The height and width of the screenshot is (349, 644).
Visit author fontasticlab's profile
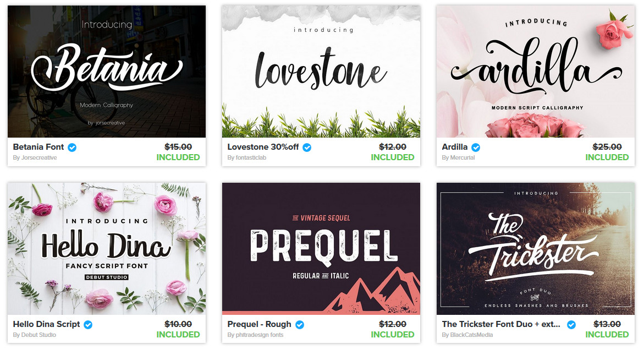[247, 157]
